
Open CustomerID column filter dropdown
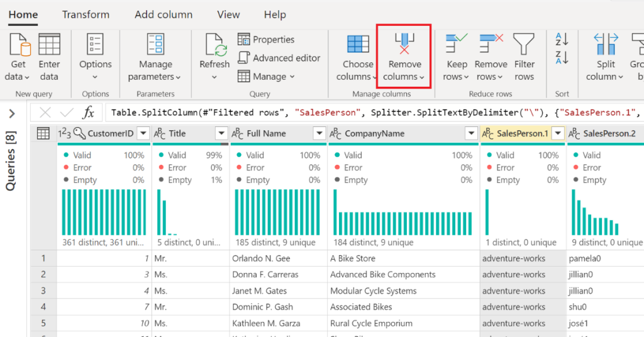143,133
